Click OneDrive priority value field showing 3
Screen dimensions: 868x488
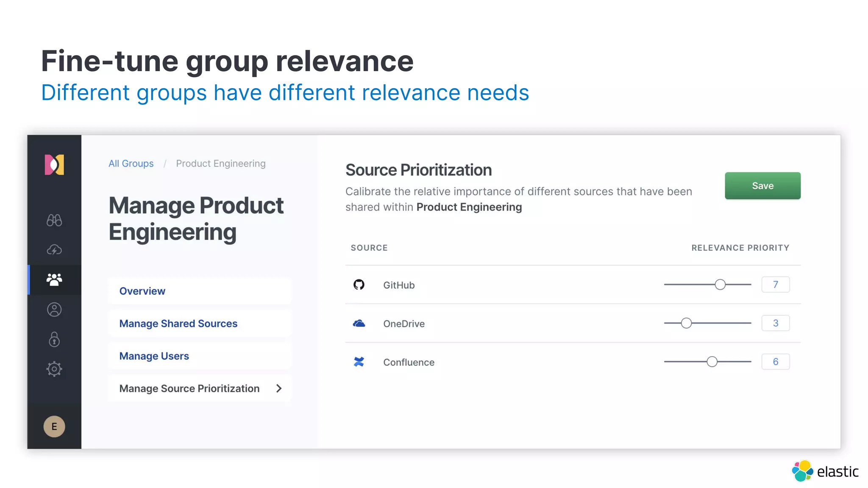tap(776, 323)
